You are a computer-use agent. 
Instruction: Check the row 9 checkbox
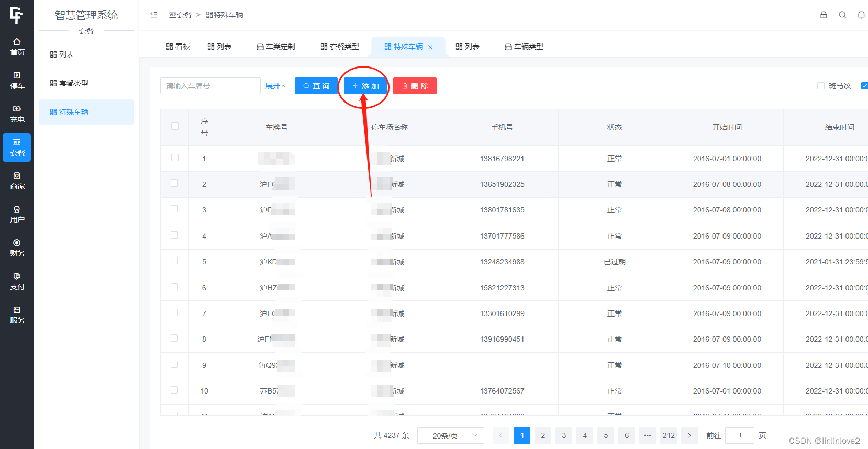click(175, 364)
